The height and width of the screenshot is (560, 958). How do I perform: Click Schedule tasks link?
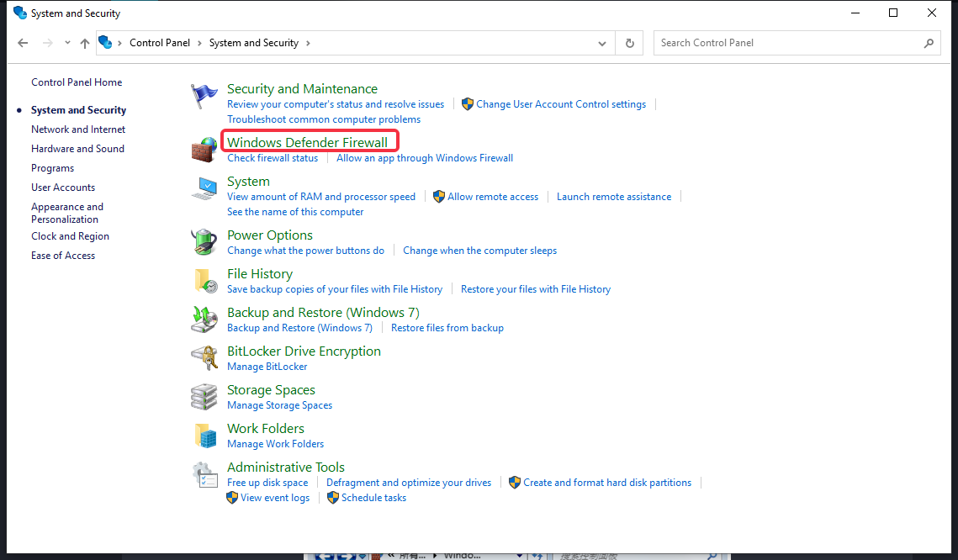pos(374,498)
